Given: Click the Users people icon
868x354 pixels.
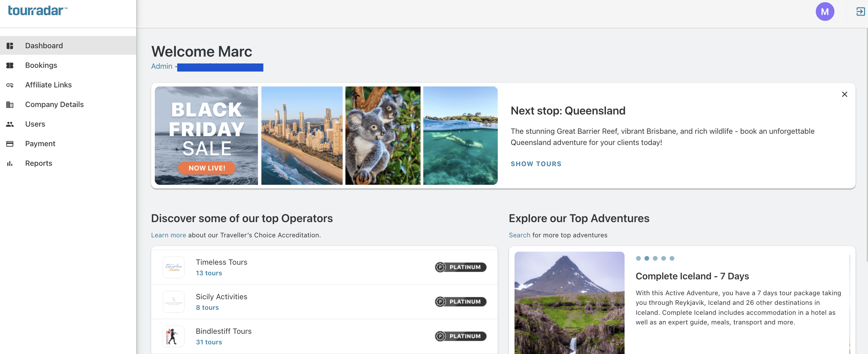Looking at the screenshot, I should (x=10, y=124).
